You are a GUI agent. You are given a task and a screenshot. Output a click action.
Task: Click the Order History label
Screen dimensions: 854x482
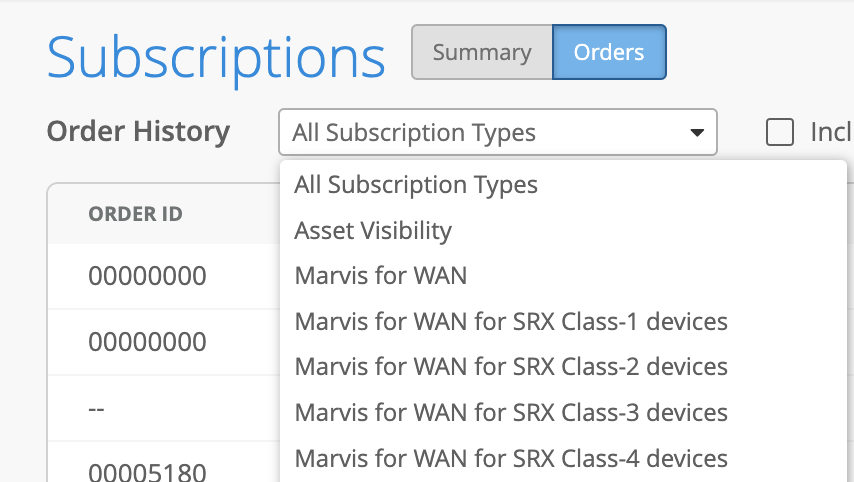click(x=138, y=132)
